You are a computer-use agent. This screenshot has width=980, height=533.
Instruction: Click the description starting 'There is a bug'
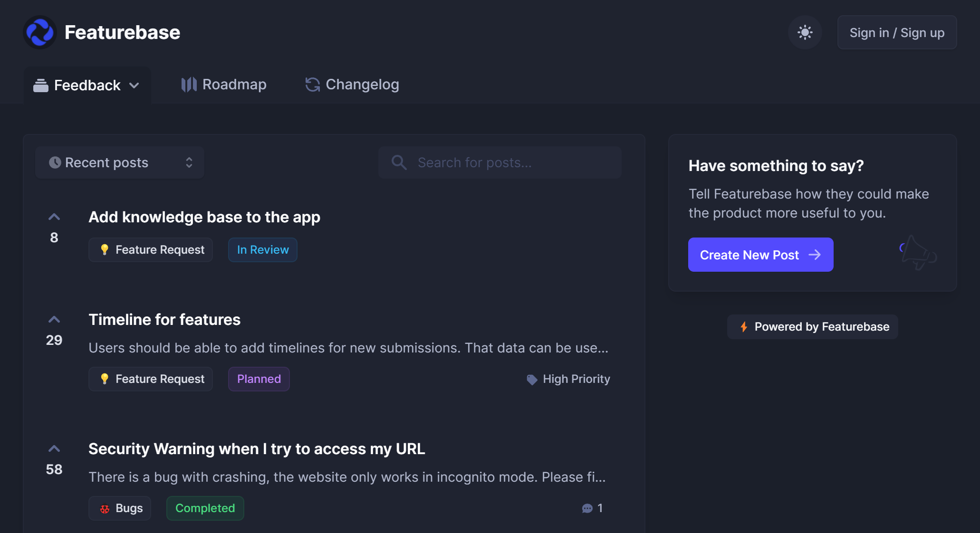[x=347, y=477]
